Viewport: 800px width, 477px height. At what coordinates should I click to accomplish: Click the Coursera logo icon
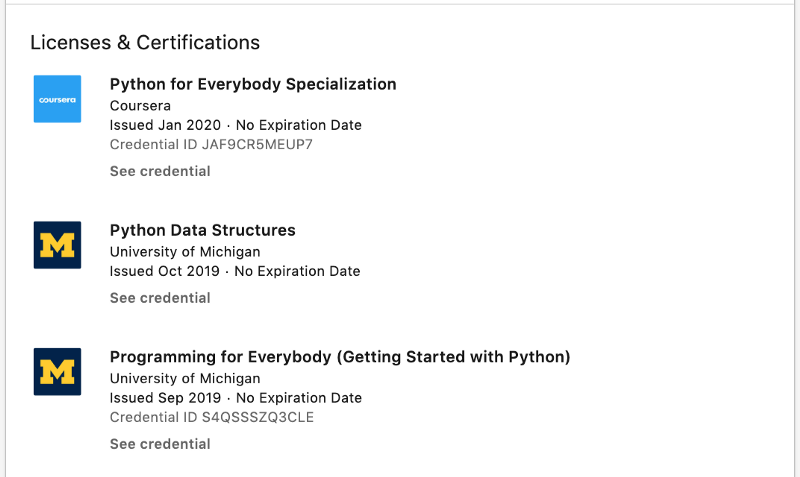point(57,99)
